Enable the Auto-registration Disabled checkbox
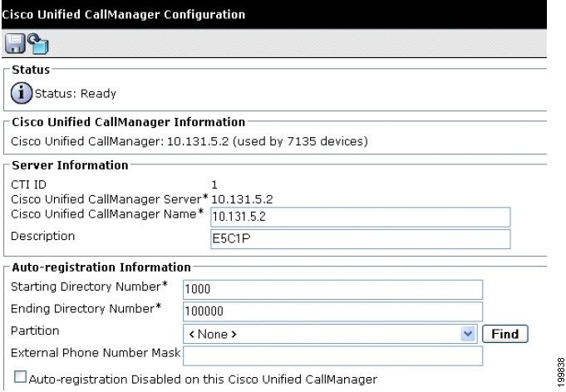 click(x=20, y=377)
